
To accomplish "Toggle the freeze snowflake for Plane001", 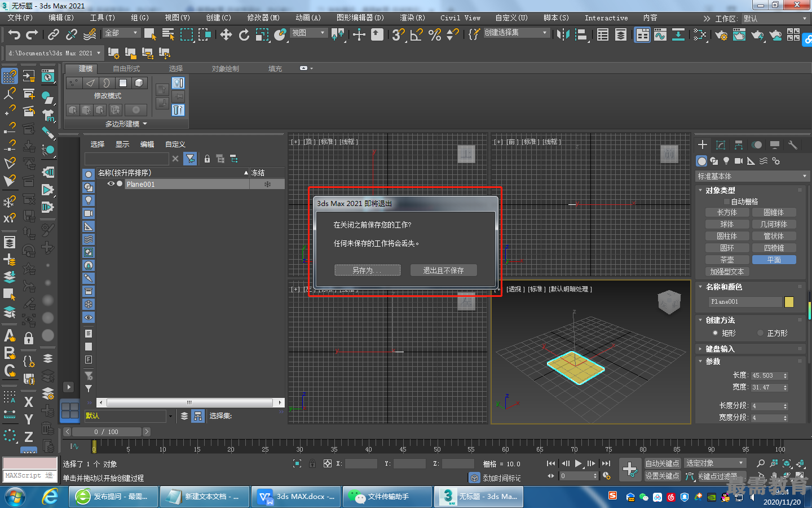I will (x=267, y=184).
